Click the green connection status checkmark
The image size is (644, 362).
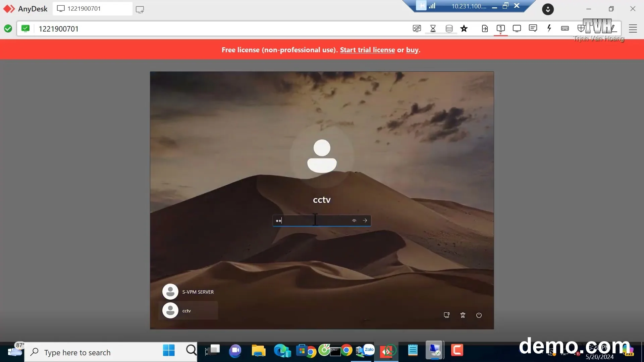coord(8,29)
